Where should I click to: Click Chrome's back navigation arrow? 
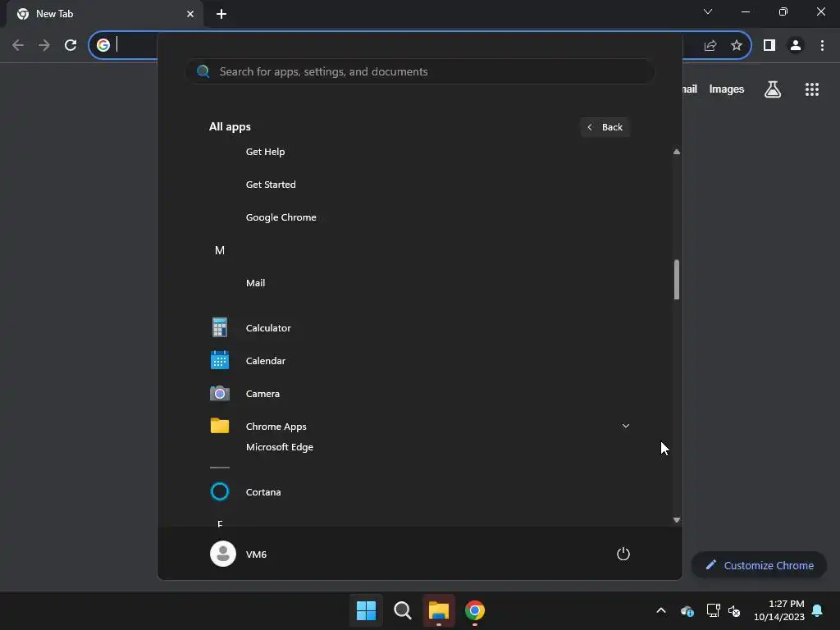[18, 45]
